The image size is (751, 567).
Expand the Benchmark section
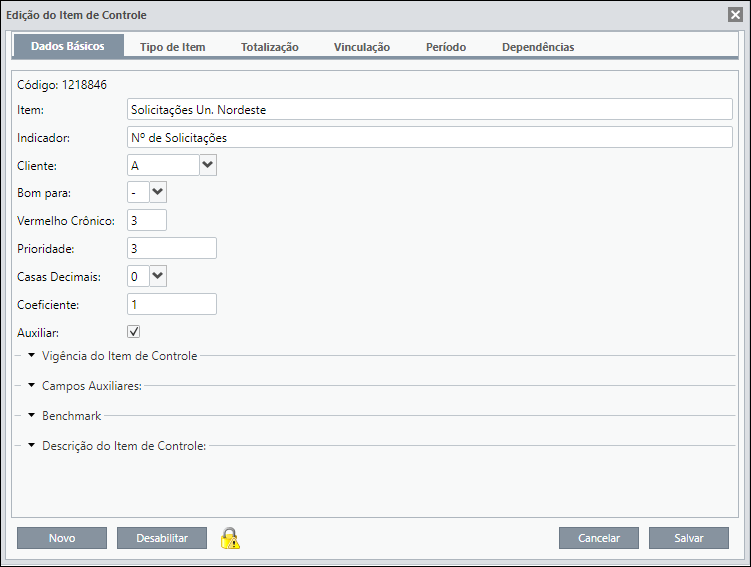coord(32,415)
